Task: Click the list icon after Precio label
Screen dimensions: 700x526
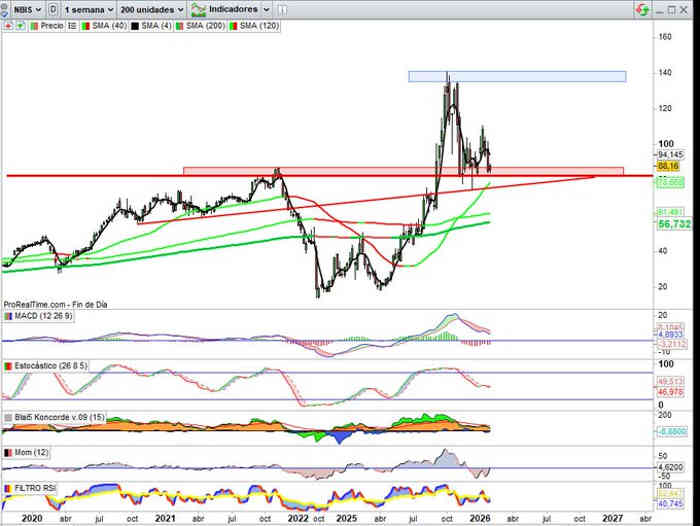Action: (71, 26)
